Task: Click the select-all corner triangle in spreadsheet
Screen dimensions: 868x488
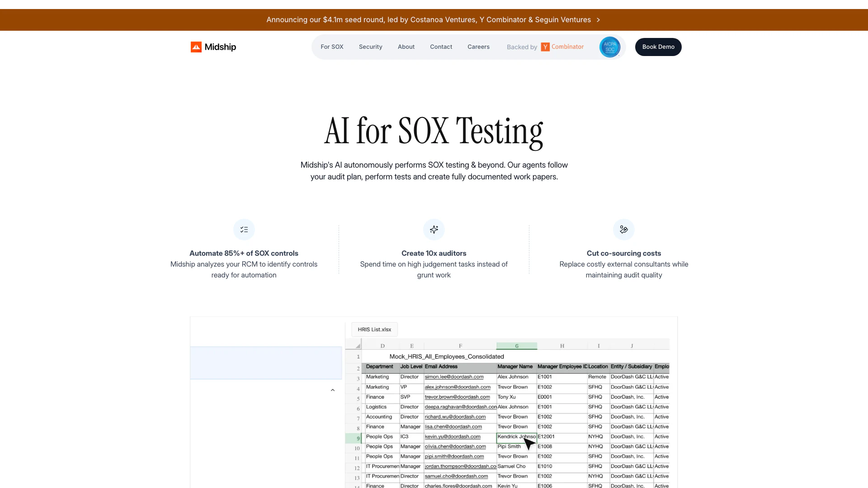Action: click(x=358, y=346)
